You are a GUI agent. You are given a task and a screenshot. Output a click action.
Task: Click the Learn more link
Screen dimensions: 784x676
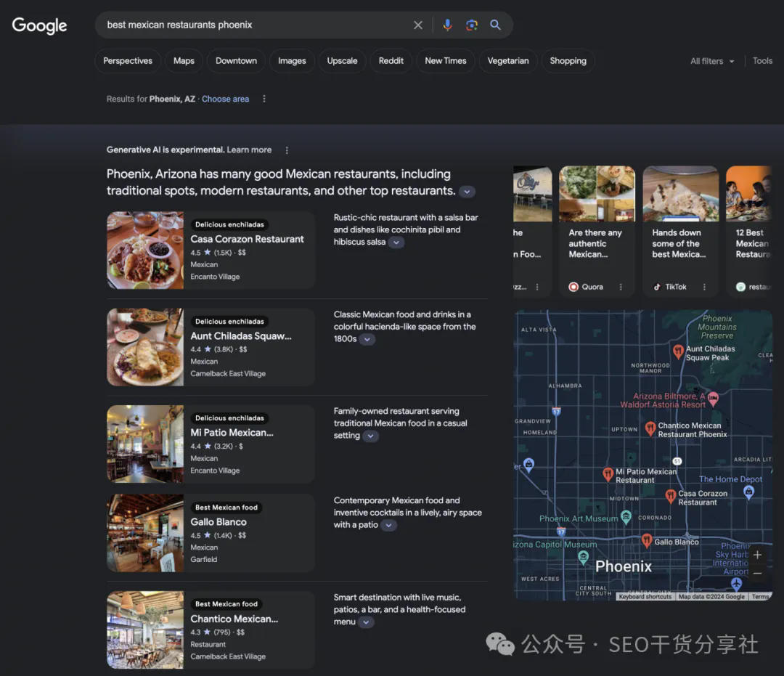coord(249,150)
